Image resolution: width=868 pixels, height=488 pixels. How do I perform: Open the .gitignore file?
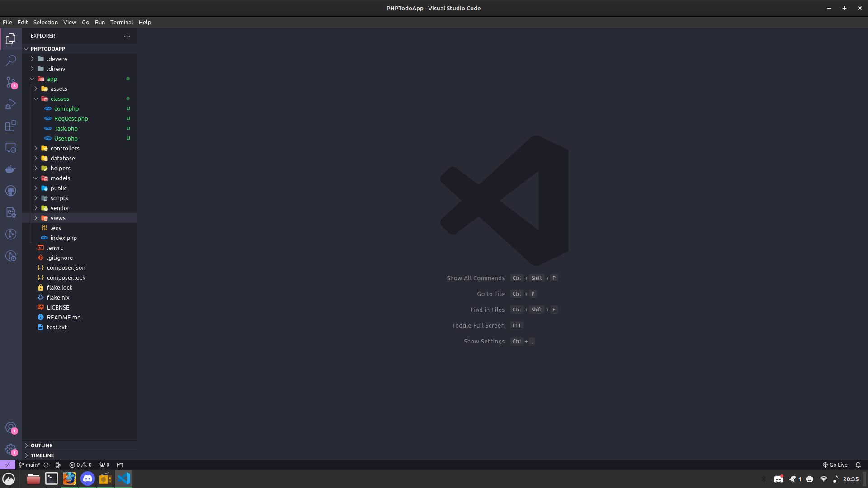[x=80, y=258]
